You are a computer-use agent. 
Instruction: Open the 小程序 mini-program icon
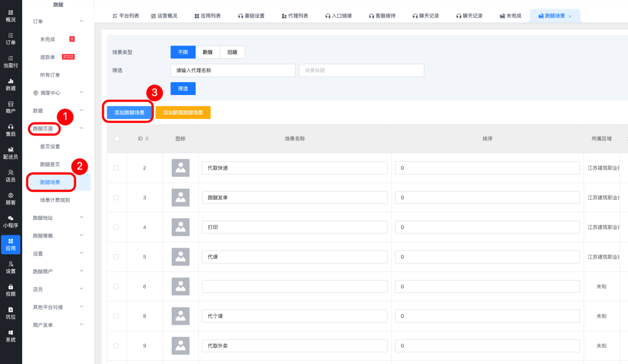point(10,221)
